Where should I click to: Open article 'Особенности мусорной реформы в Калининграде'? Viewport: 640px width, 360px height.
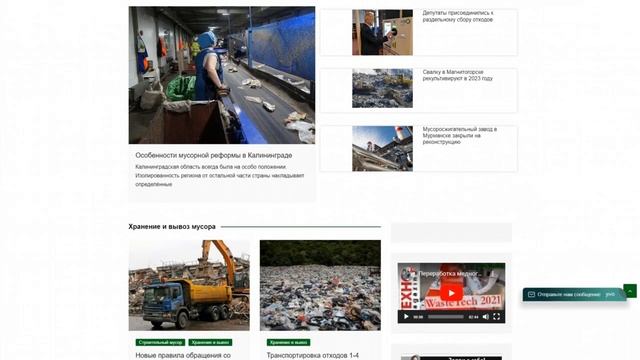coord(213,155)
